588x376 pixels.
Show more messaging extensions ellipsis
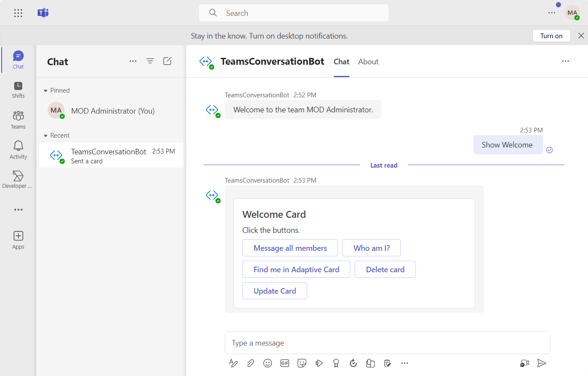(405, 363)
